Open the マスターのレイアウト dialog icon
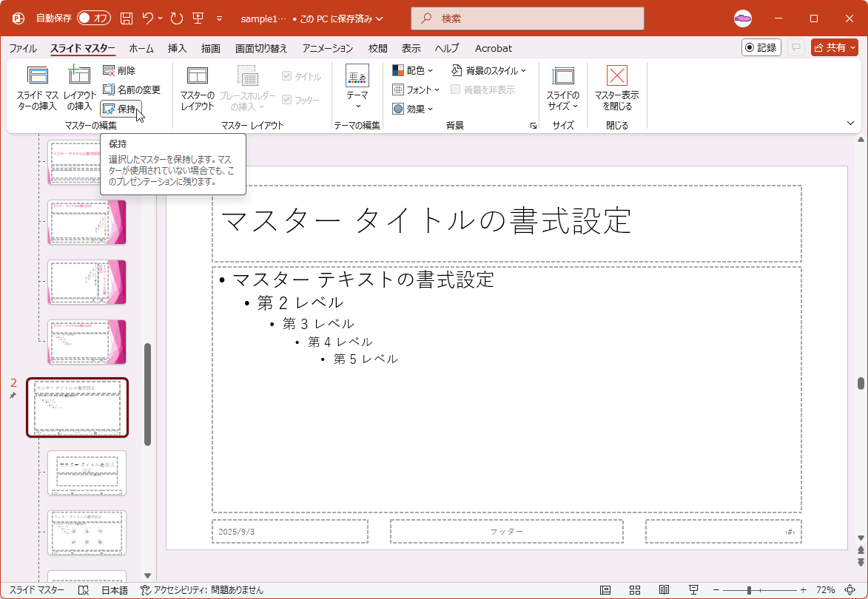Image resolution: width=868 pixels, height=599 pixels. pos(197,87)
